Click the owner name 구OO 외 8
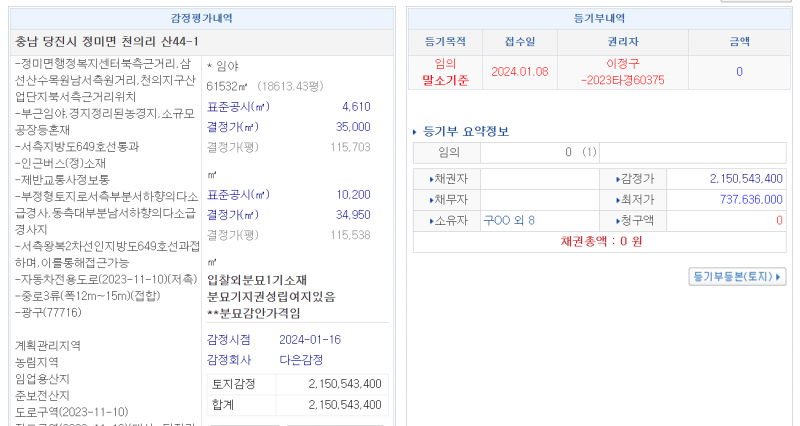 [510, 221]
